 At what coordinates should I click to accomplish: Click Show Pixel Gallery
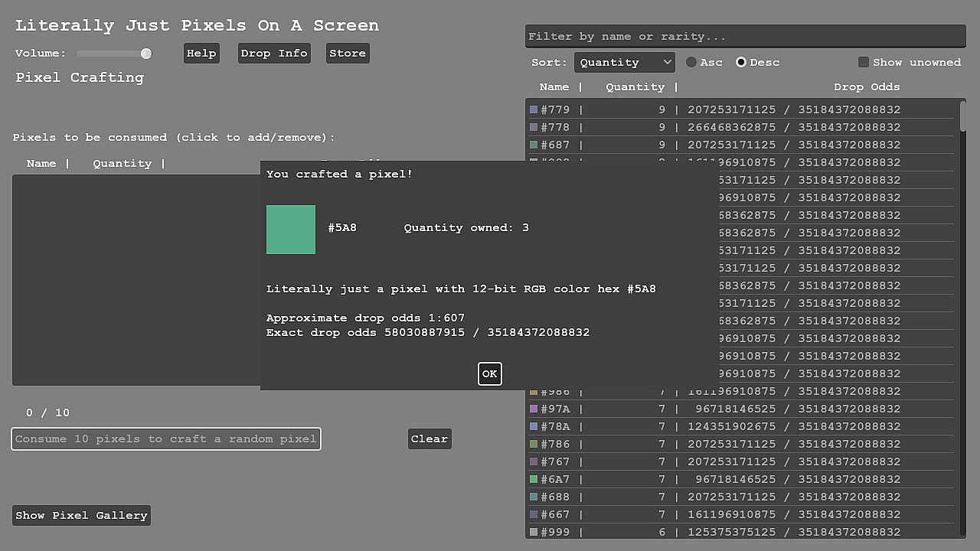[81, 515]
